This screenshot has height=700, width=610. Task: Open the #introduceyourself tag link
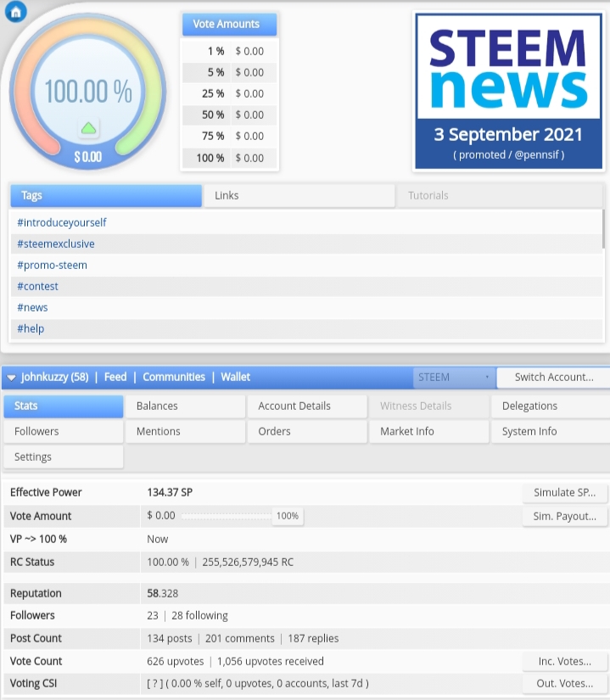pos(62,222)
